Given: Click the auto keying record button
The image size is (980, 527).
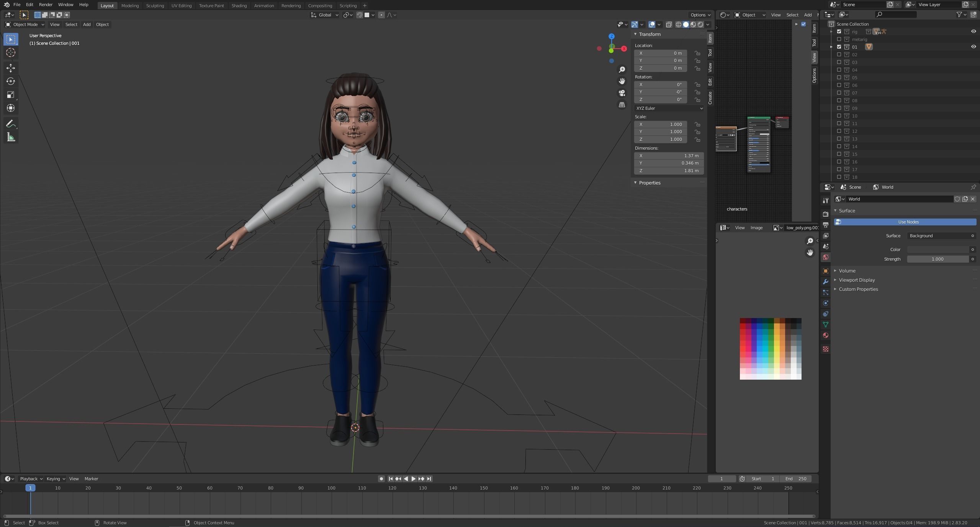Looking at the screenshot, I should click(x=381, y=479).
